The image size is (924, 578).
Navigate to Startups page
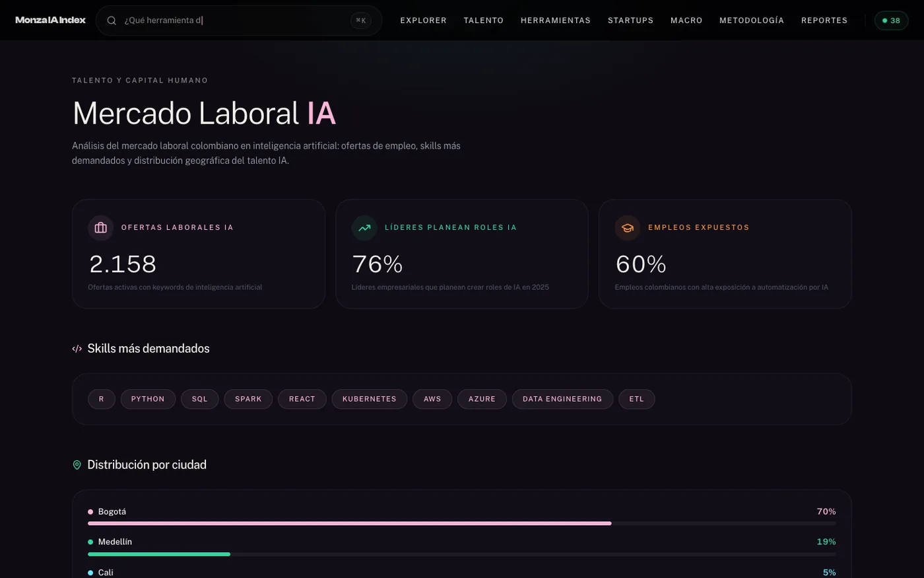(631, 20)
